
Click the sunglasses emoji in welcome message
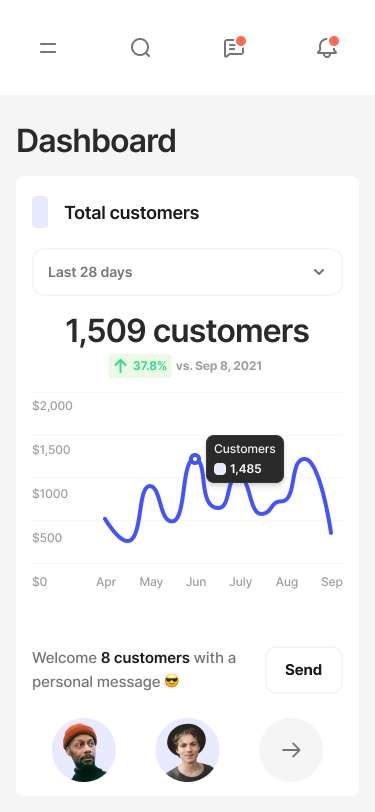pos(172,682)
